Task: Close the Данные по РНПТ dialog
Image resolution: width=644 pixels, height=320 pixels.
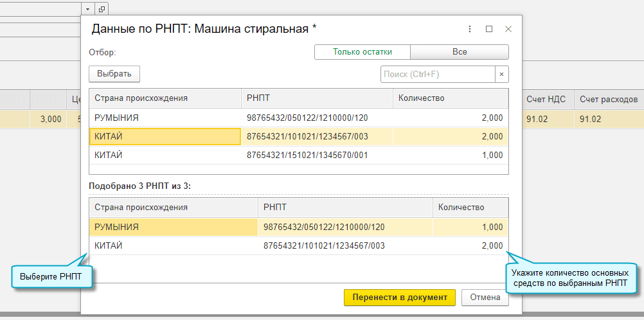Action: point(508,29)
